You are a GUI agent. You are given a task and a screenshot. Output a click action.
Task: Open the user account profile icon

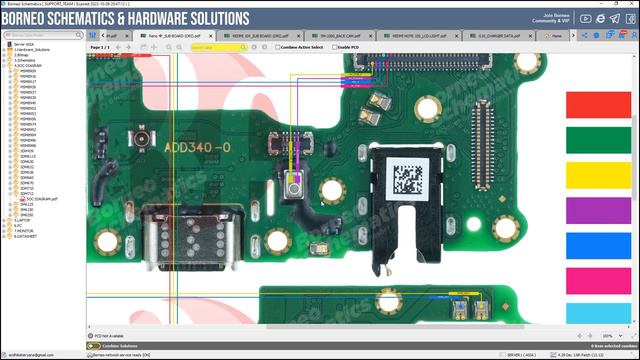click(635, 36)
